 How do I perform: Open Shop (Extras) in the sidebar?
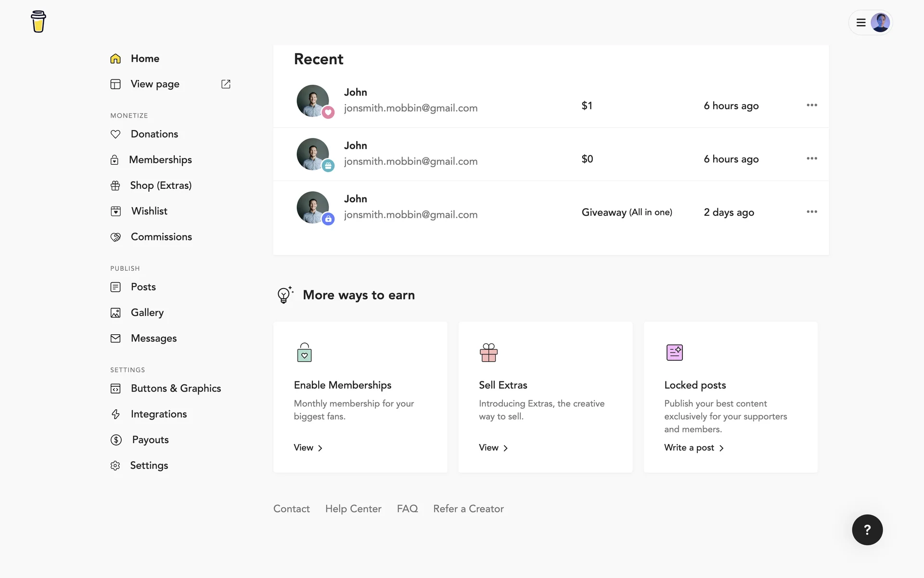click(160, 185)
